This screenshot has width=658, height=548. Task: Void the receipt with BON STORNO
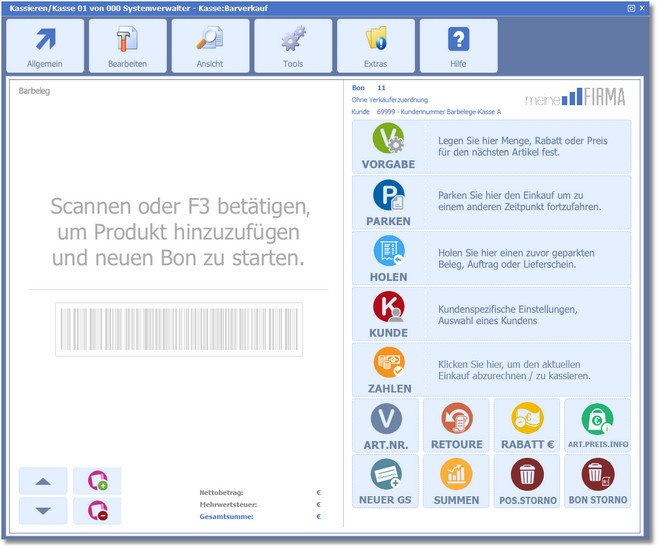tap(597, 481)
